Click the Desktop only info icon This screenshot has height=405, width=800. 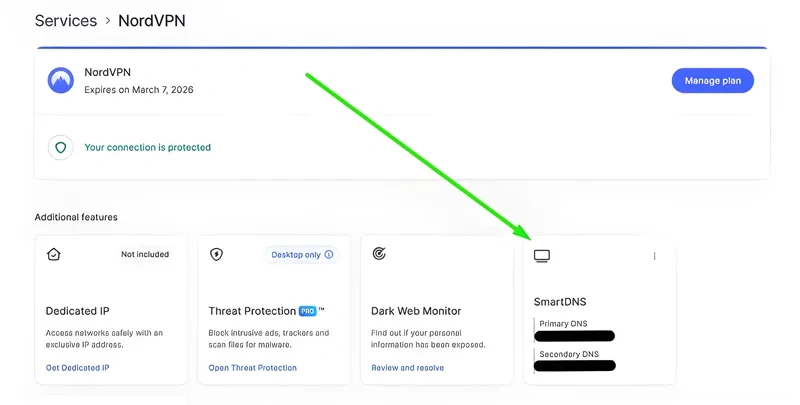[329, 255]
